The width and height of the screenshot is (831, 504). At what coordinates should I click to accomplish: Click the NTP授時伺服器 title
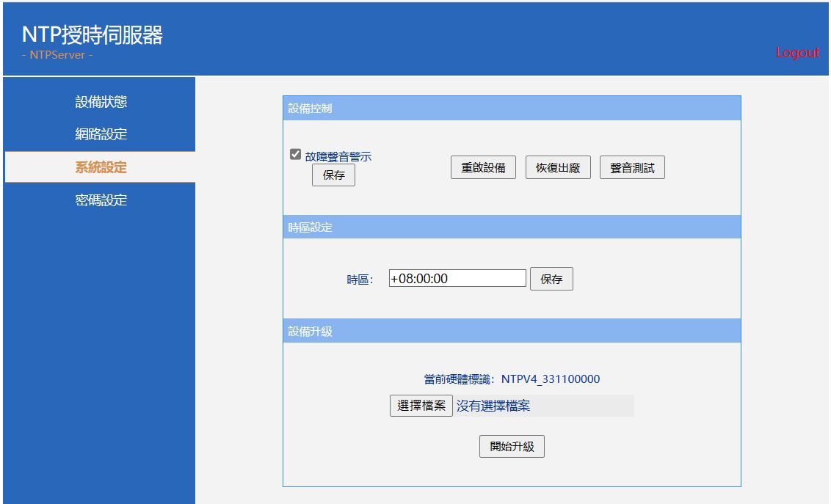92,35
